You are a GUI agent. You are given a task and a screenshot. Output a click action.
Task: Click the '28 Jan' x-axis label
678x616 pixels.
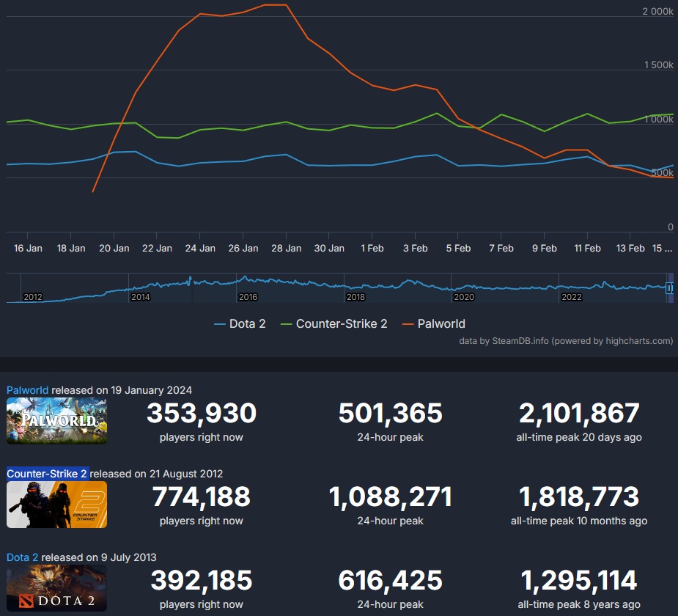287,249
